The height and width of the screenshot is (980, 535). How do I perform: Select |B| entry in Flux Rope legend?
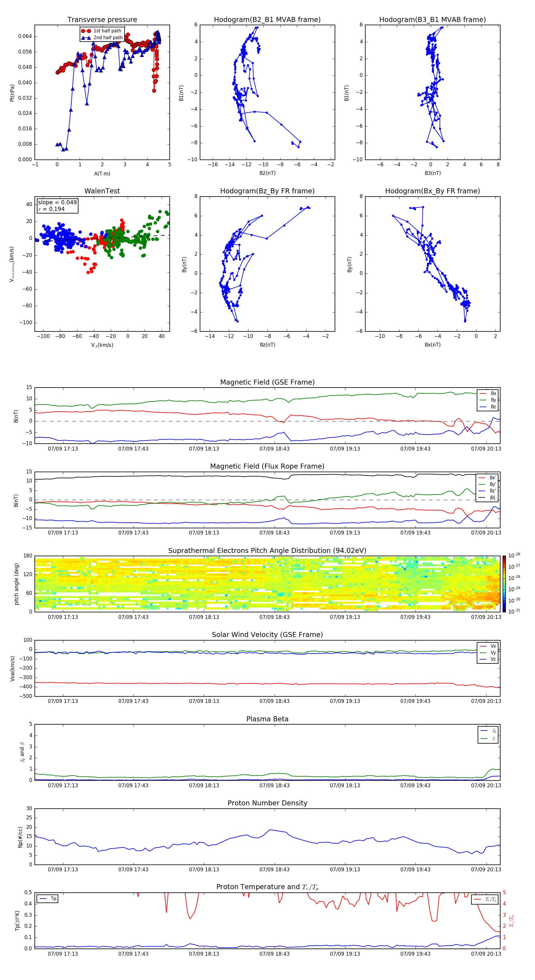point(487,498)
